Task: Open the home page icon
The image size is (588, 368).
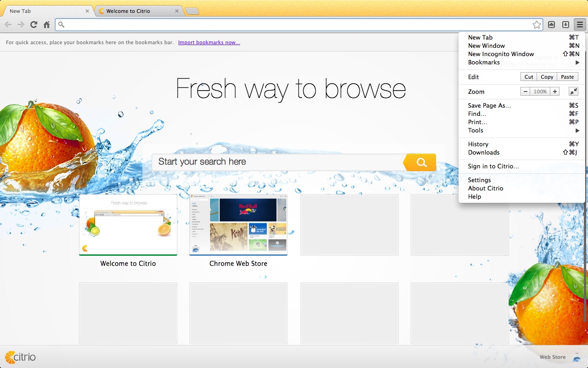Action: click(x=46, y=25)
